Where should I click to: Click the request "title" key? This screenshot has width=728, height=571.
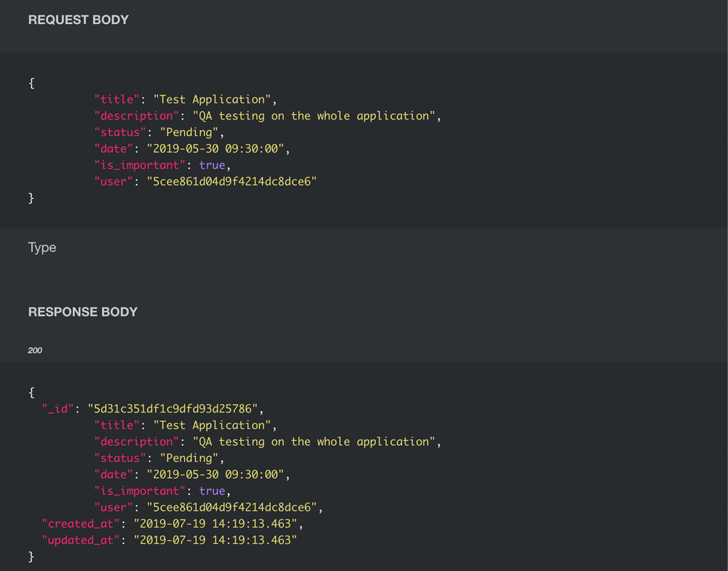[117, 99]
